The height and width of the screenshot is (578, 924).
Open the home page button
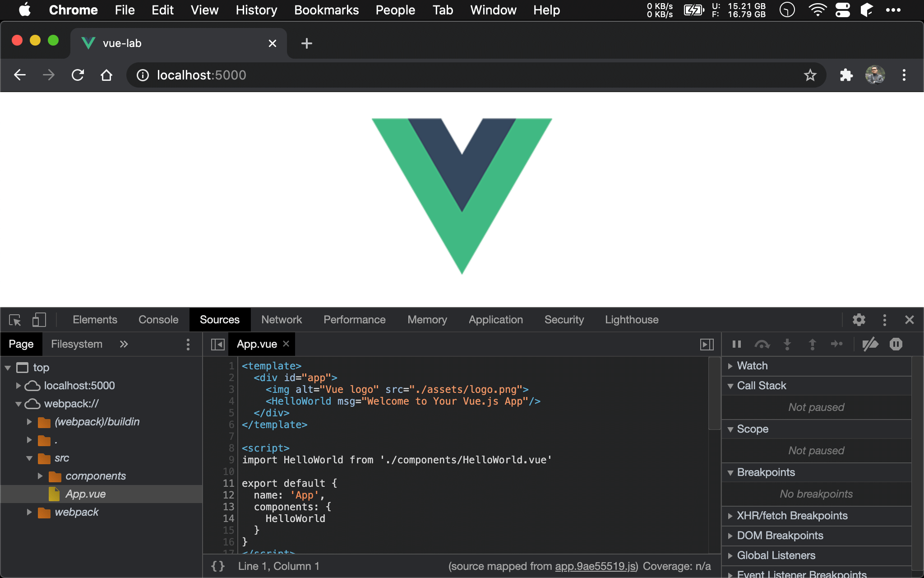coord(106,75)
